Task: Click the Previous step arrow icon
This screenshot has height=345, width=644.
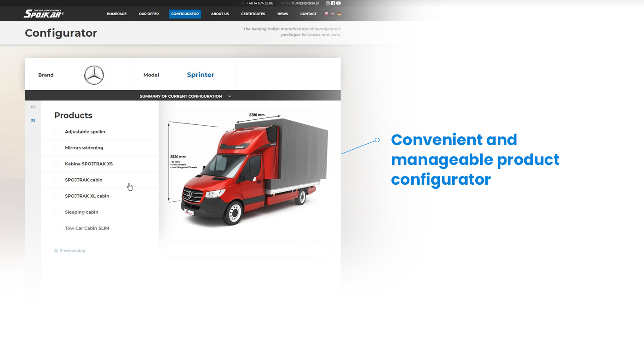Action: point(56,251)
